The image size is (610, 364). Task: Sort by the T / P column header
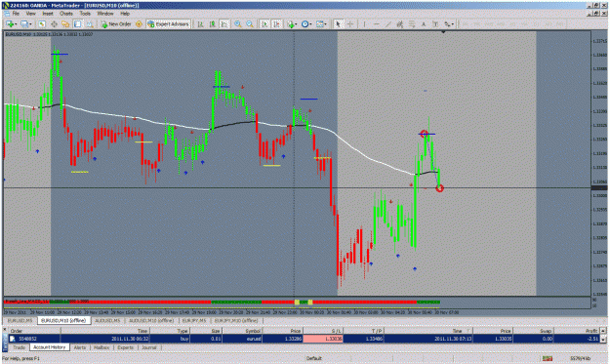pos(363,331)
